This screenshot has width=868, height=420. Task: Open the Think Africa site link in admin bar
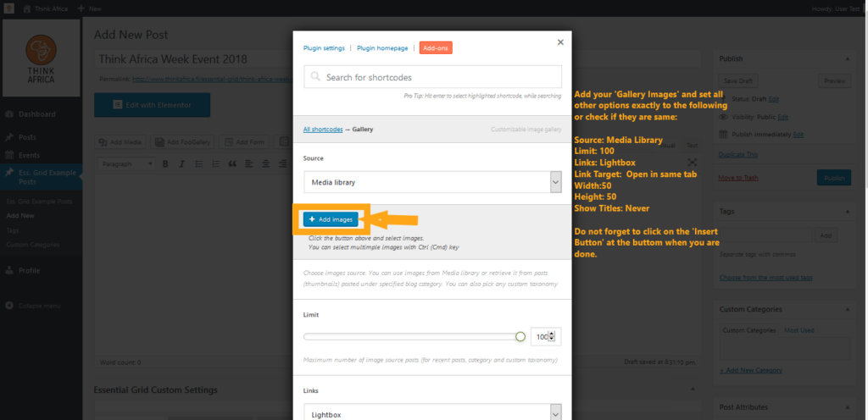(x=44, y=8)
